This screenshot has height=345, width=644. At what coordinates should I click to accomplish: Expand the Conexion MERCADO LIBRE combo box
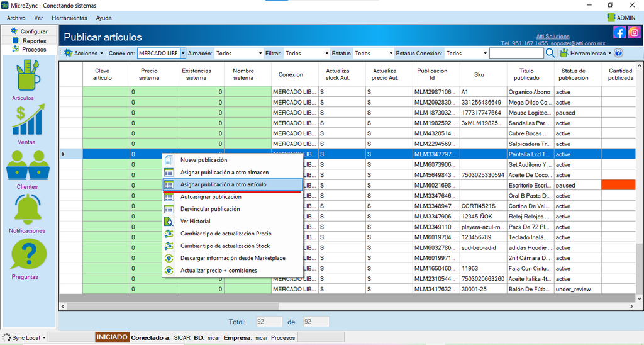tap(183, 53)
